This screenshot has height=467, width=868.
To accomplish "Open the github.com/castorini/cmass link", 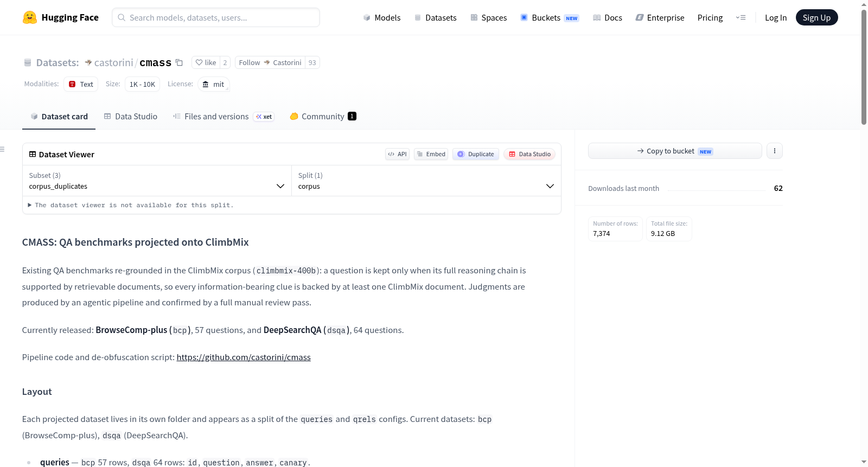I will [244, 357].
